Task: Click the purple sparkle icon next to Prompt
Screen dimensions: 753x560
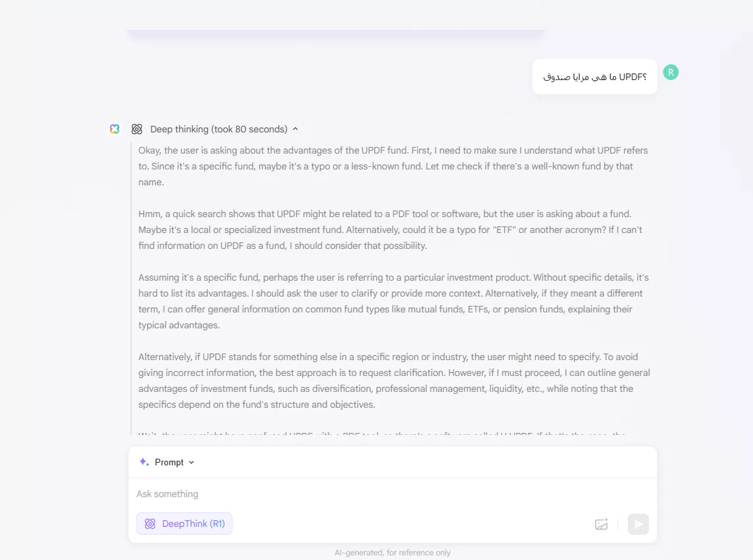Action: pos(144,461)
